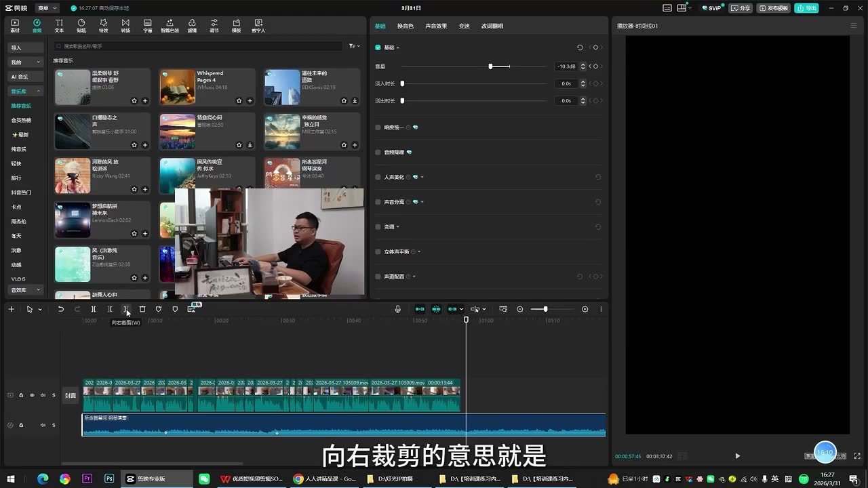The height and width of the screenshot is (488, 868).
Task: Add the Whispered Pages 4 track to timeline
Action: 250,100
